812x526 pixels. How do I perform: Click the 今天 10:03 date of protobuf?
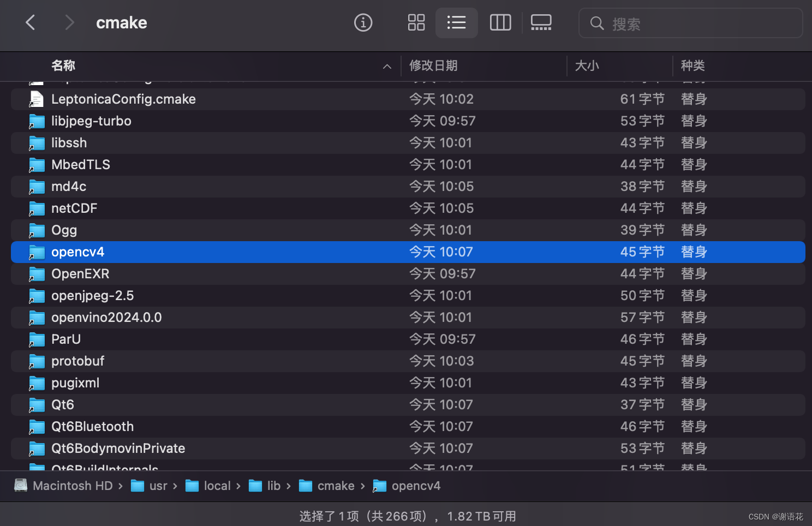[x=441, y=361]
